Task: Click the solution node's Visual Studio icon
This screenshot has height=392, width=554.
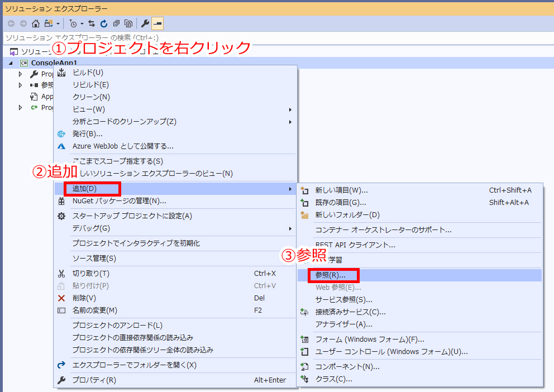Action: pyautogui.click(x=13, y=52)
